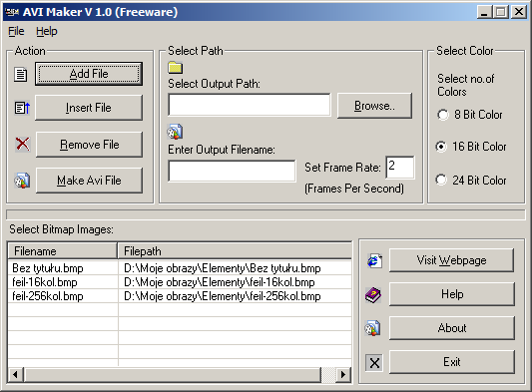Image resolution: width=532 pixels, height=392 pixels.
Task: Click the Set Frame Rate input box
Action: (399, 168)
